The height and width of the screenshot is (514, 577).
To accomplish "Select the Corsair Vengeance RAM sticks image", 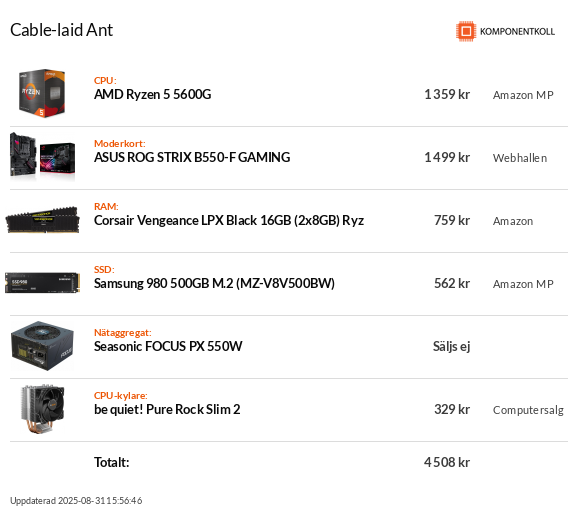I will pos(43,220).
